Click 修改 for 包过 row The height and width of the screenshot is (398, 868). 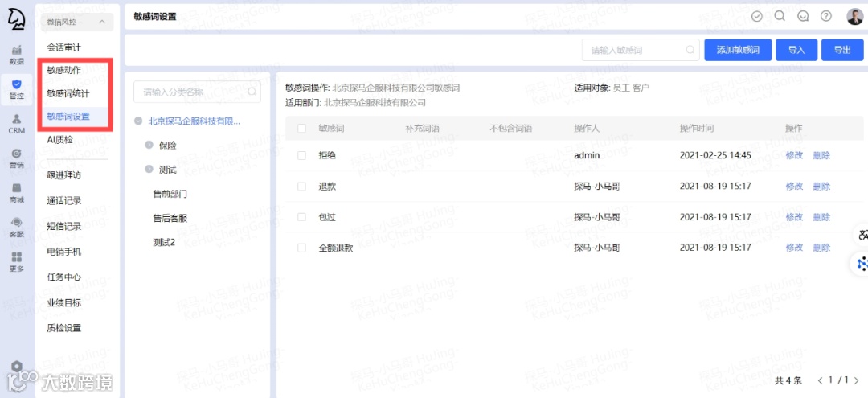coord(794,217)
